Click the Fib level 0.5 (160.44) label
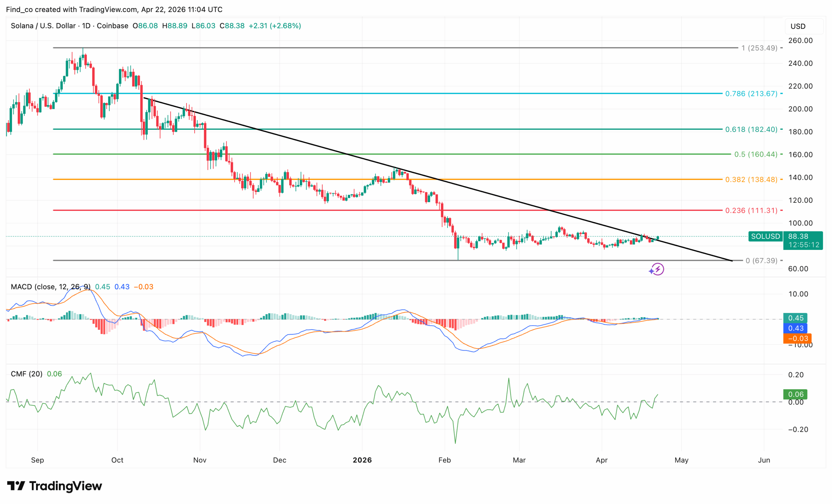Viewport: 832px width, 504px height. (756, 154)
